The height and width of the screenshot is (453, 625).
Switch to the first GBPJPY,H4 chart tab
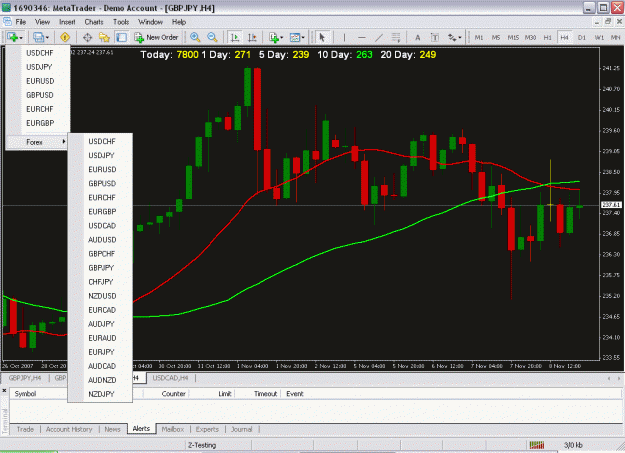tap(25, 378)
